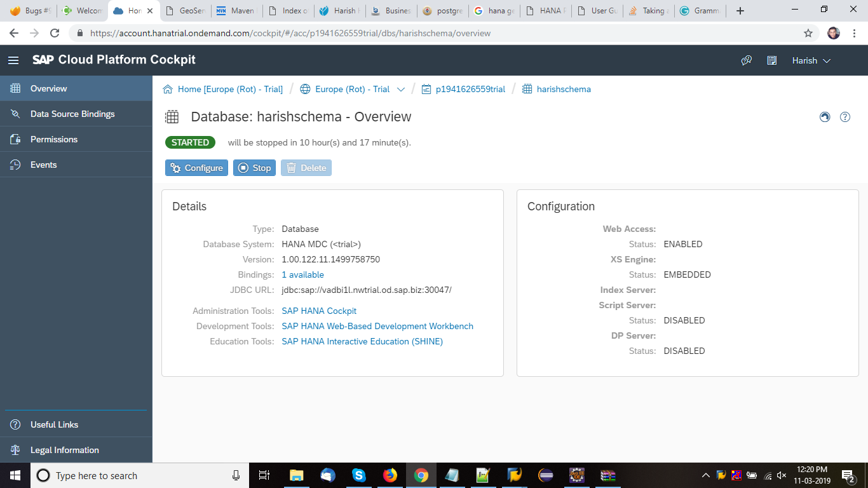
Task: Click the Windows Start button
Action: (x=15, y=475)
